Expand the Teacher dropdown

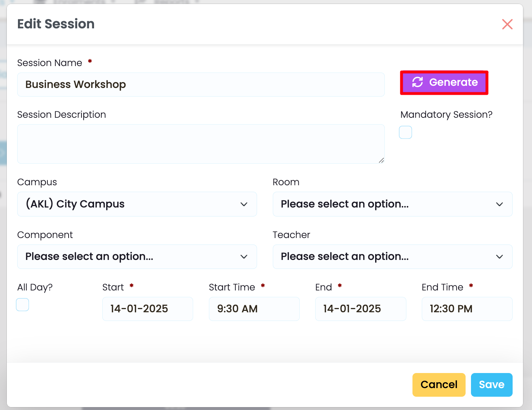click(392, 257)
